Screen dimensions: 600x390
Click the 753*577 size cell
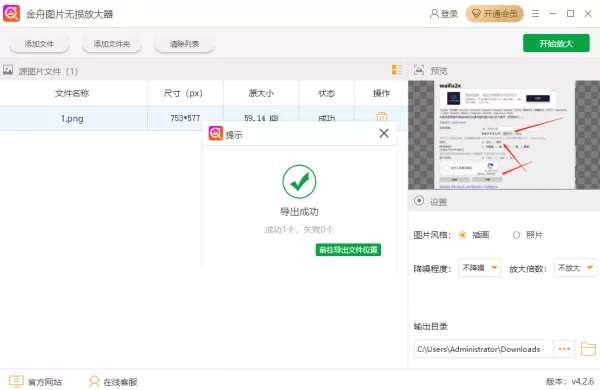point(185,118)
